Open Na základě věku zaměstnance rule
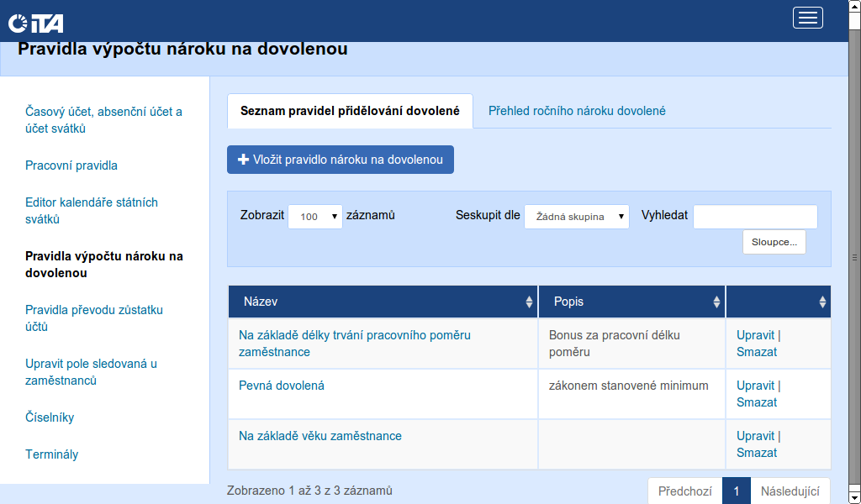 click(320, 436)
